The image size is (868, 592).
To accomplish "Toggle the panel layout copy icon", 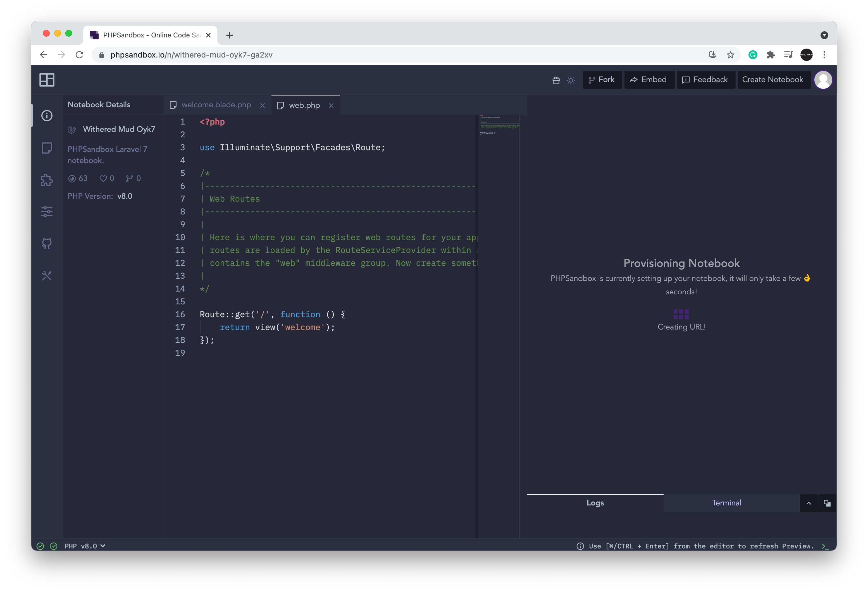I will [x=827, y=503].
